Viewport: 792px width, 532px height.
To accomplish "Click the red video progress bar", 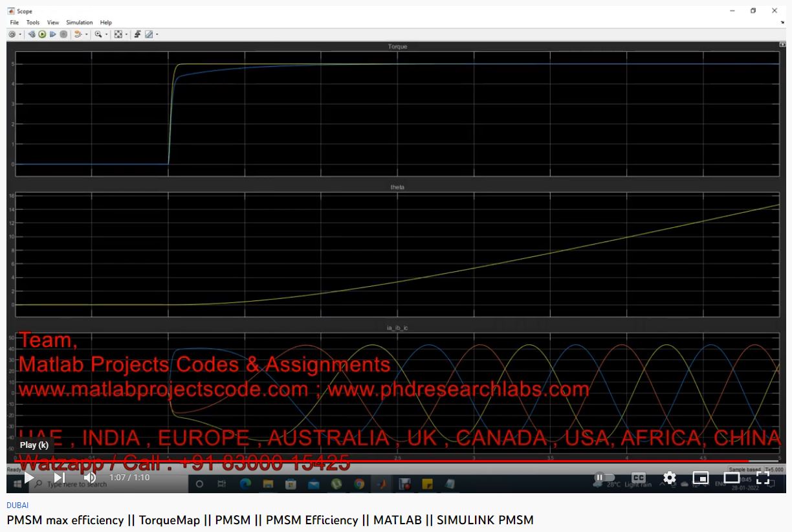I will (x=388, y=461).
